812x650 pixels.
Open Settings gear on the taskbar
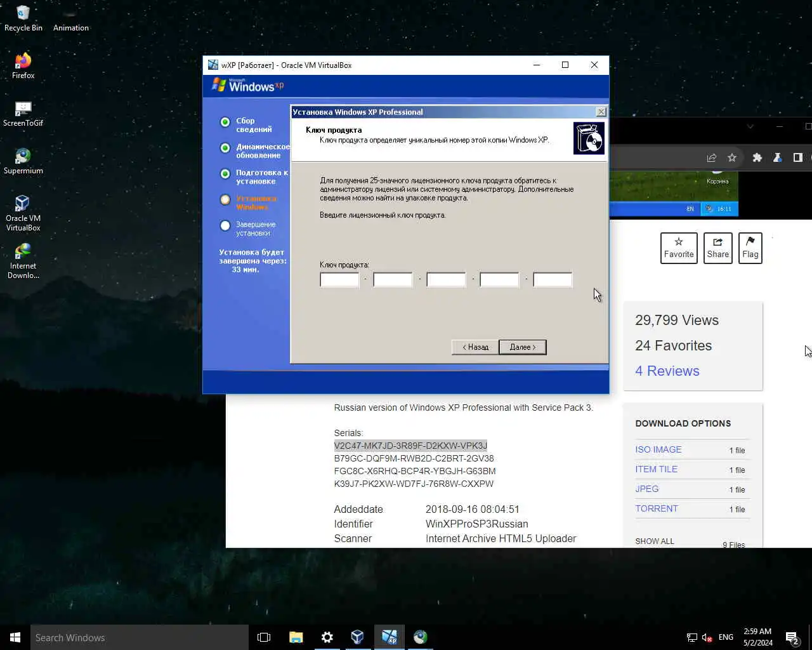coord(327,637)
